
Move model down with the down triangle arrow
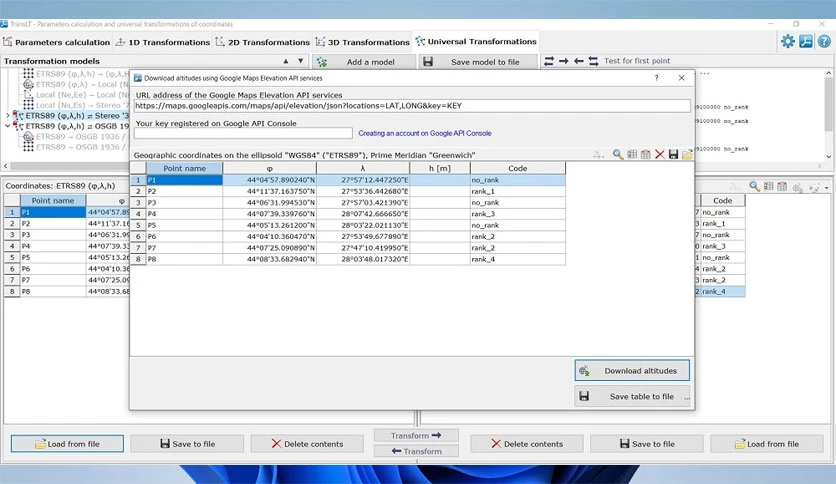301,61
